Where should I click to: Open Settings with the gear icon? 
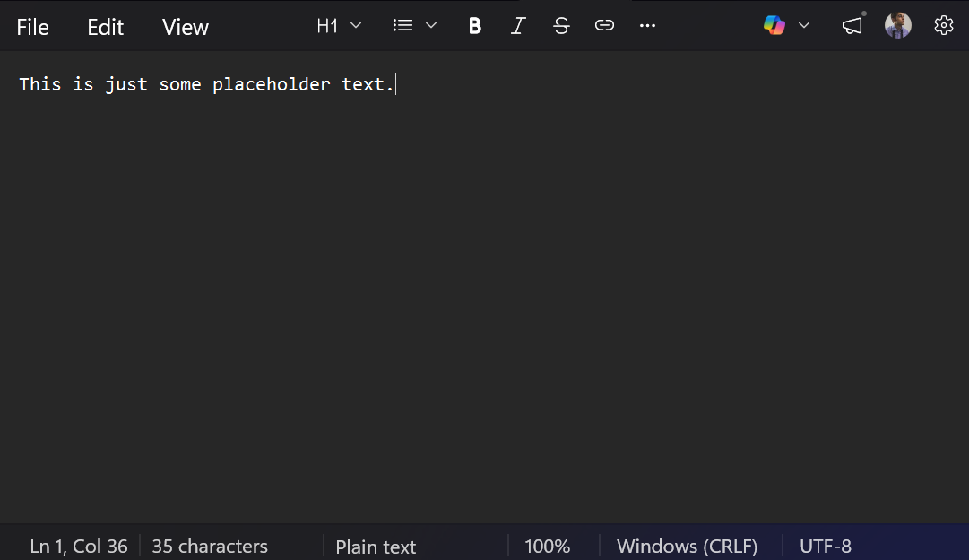tap(943, 26)
